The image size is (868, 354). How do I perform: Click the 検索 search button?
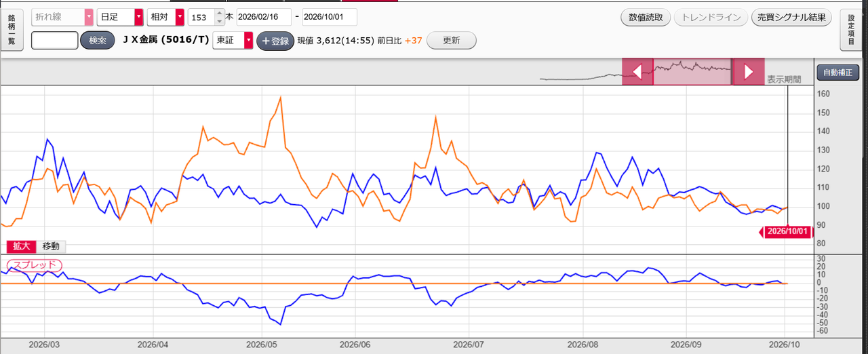tap(98, 40)
